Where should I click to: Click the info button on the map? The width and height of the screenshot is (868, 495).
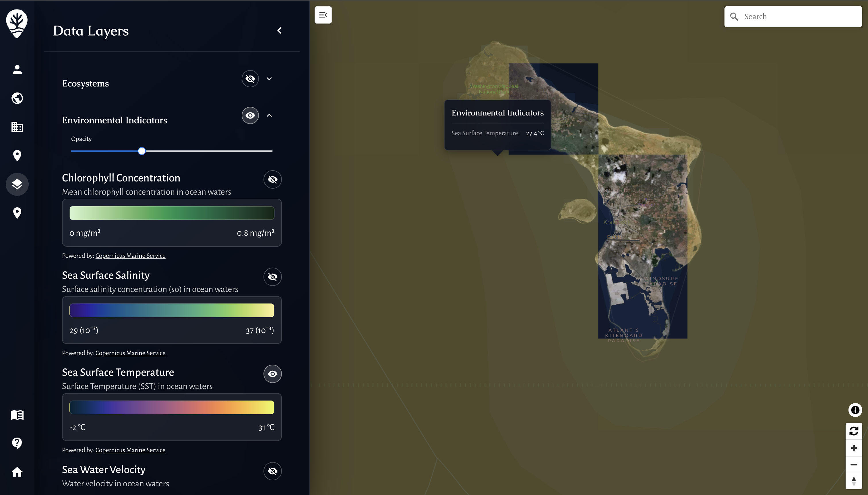pos(855,410)
